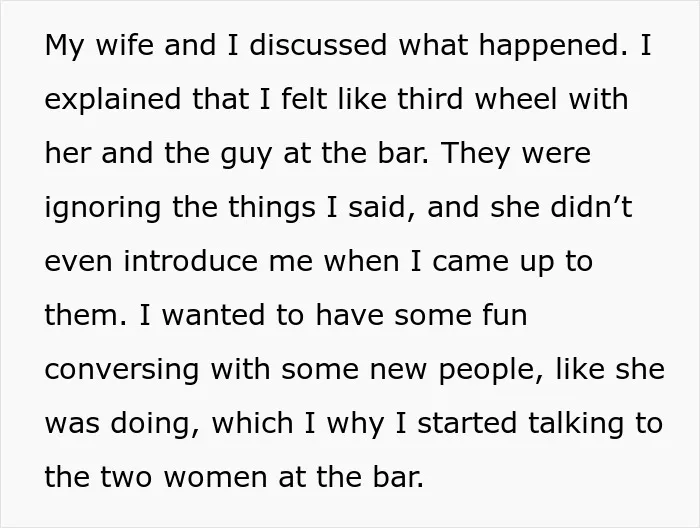Click the word "They" after "bar."
The image size is (700, 528).
click(x=475, y=154)
